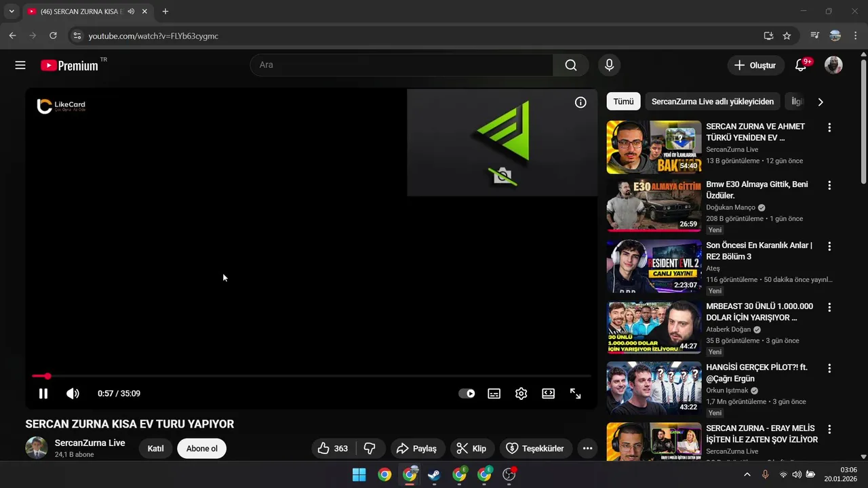The height and width of the screenshot is (488, 868).
Task: Send thanks via Teşekkürler button
Action: tap(536, 448)
